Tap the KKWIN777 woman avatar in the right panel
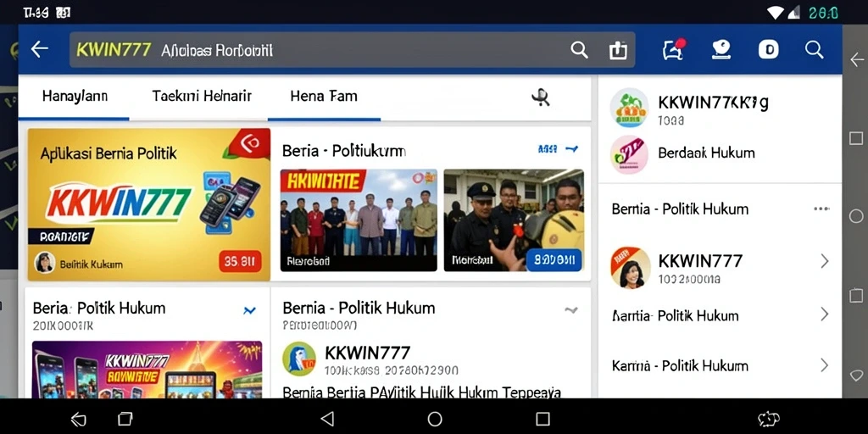Screen dimensions: 868x434 pos(631,267)
